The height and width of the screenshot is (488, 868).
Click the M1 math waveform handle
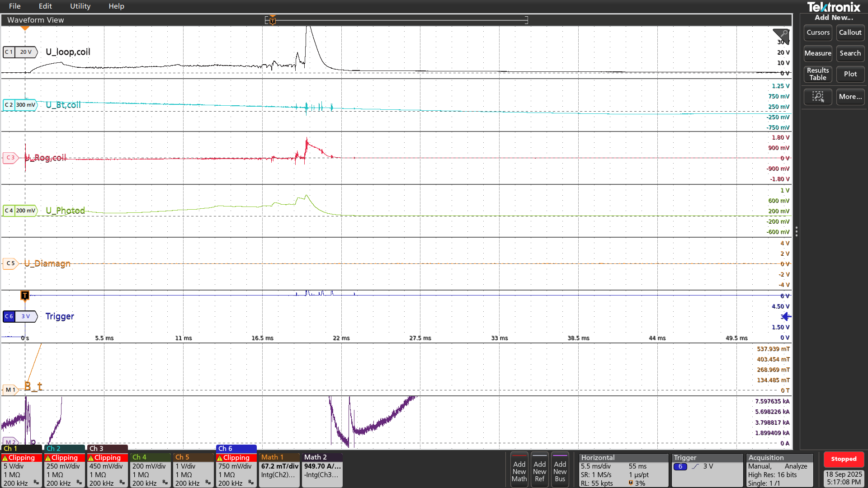coord(10,389)
